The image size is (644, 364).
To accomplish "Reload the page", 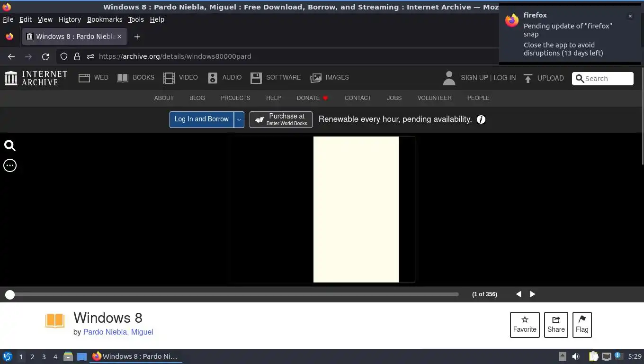I will pyautogui.click(x=45, y=56).
